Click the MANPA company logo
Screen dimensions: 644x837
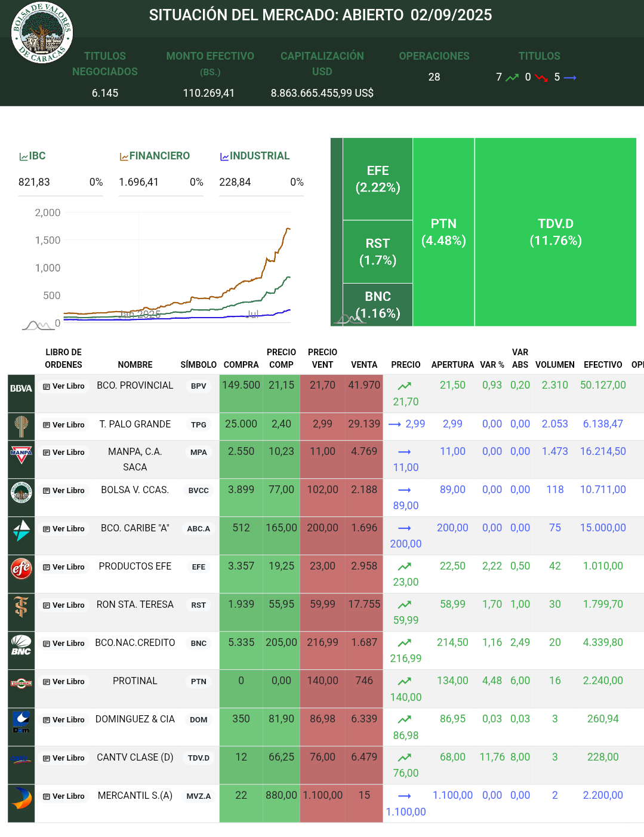[x=21, y=456]
